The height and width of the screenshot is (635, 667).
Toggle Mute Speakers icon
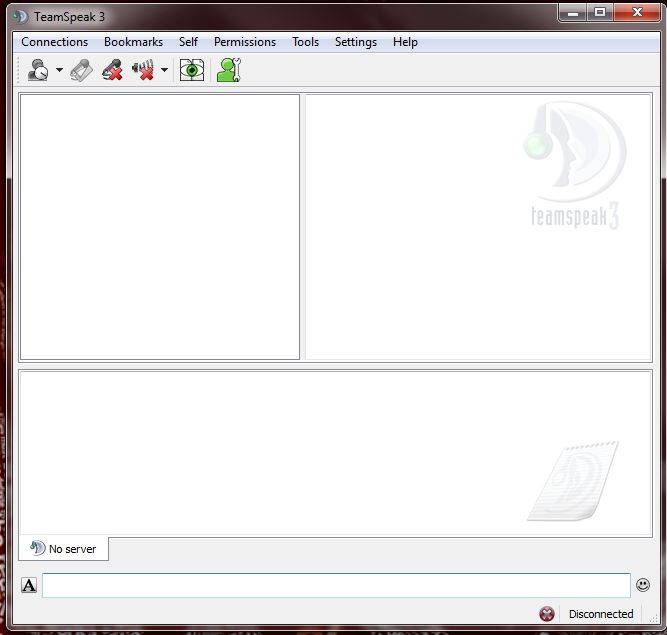pyautogui.click(x=143, y=70)
